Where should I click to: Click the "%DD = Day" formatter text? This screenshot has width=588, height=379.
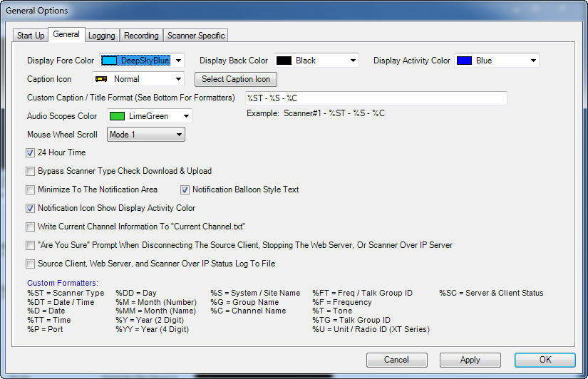pyautogui.click(x=136, y=293)
